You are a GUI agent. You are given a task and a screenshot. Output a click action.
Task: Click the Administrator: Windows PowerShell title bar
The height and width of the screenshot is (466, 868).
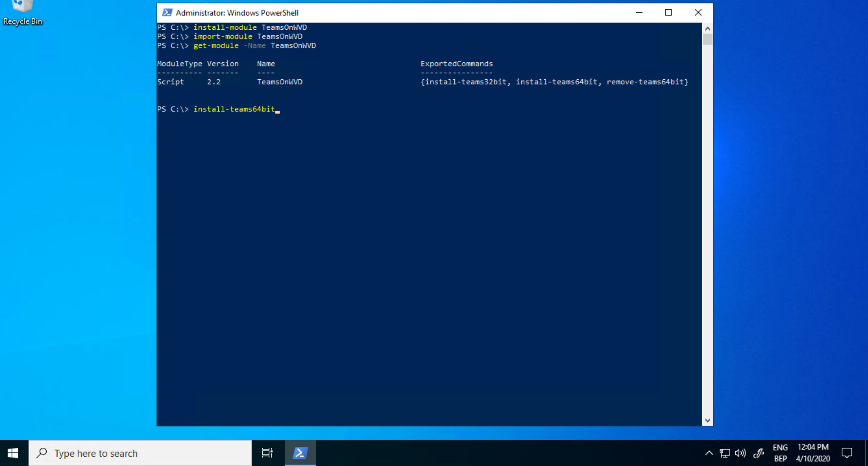381,13
